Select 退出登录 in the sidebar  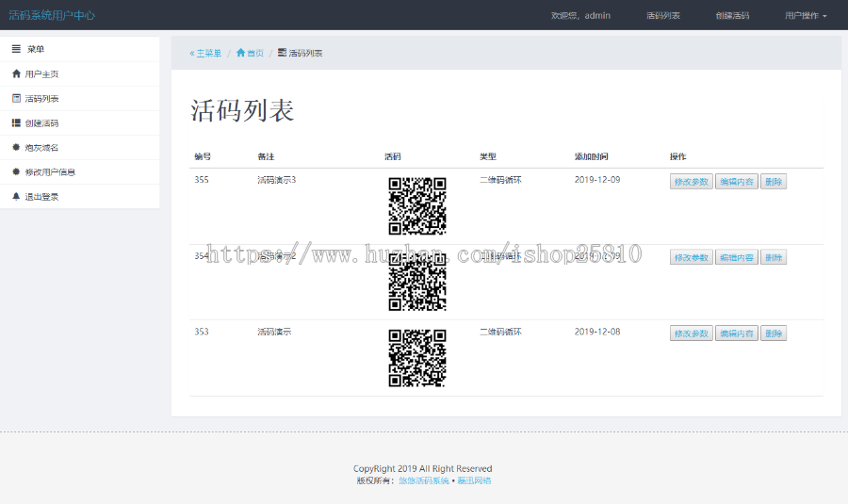80,196
